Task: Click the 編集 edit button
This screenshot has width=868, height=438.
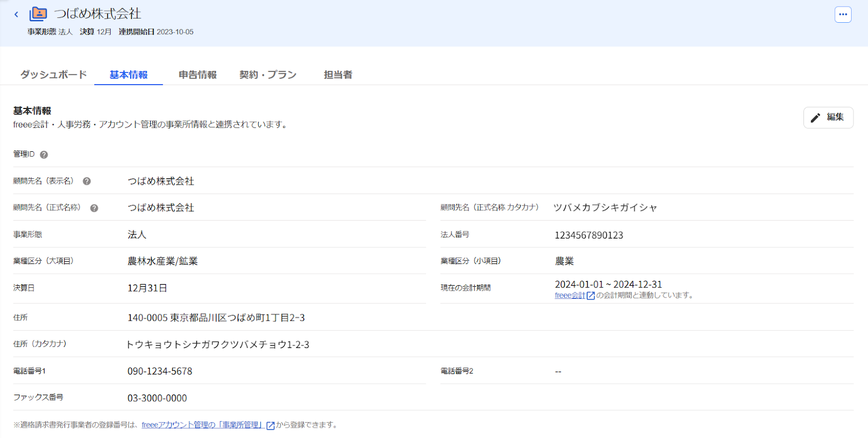Action: point(828,118)
